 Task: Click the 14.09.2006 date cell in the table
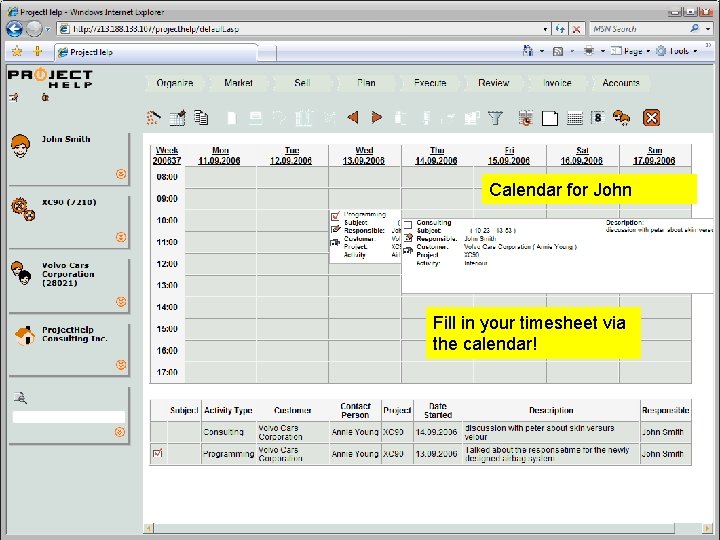click(x=437, y=432)
